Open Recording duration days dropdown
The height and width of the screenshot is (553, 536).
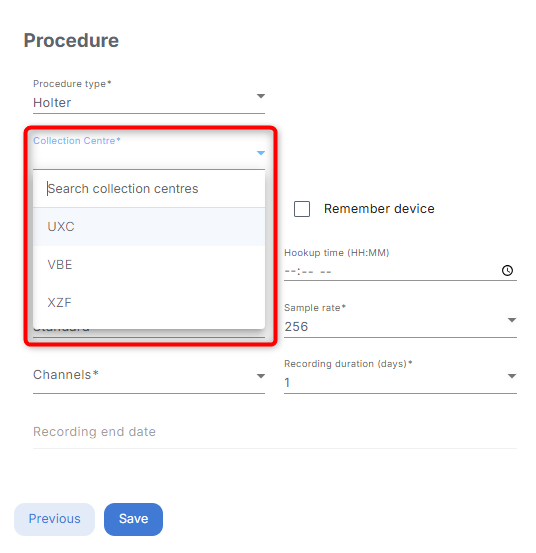click(400, 376)
